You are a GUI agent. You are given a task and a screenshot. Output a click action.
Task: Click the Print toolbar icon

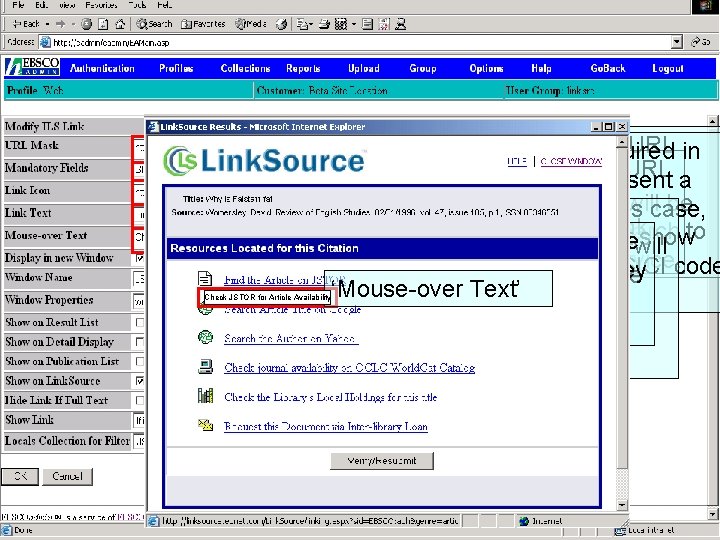pos(324,24)
